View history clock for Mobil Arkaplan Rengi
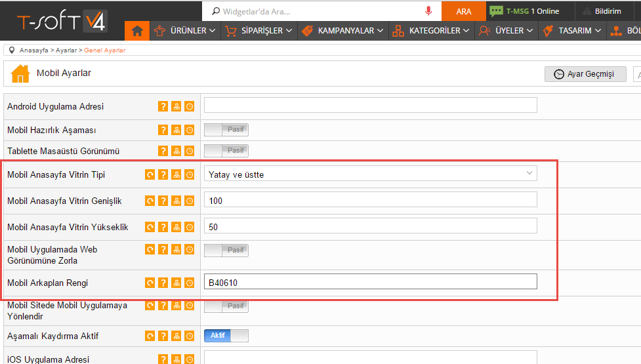 click(189, 283)
